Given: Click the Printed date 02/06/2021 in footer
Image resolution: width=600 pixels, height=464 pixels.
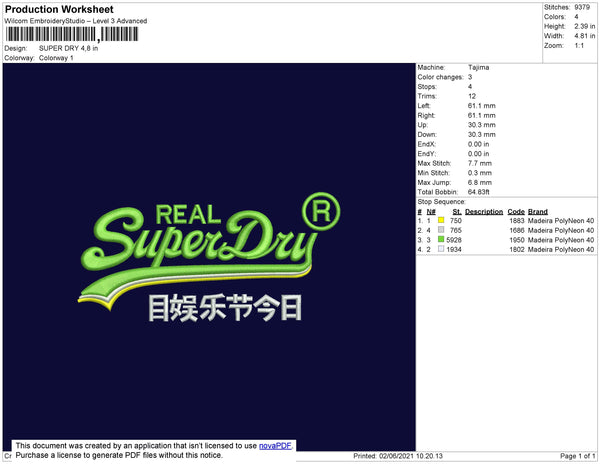Looking at the screenshot, I should pyautogui.click(x=398, y=456).
